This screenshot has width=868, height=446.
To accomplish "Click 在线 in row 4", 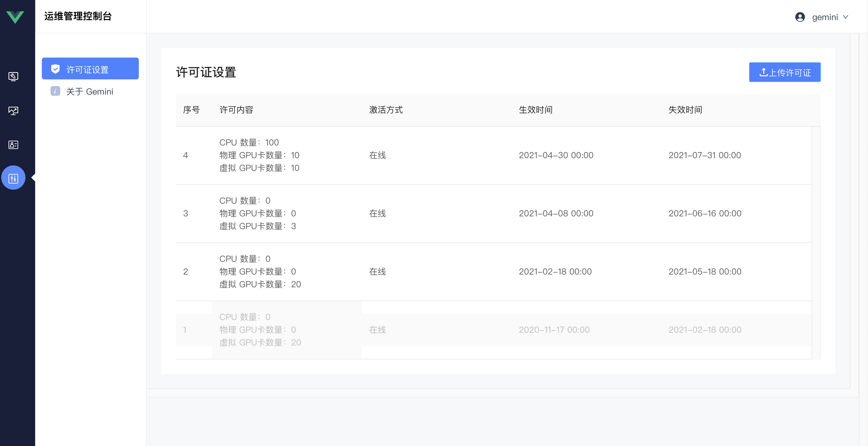I will 377,155.
